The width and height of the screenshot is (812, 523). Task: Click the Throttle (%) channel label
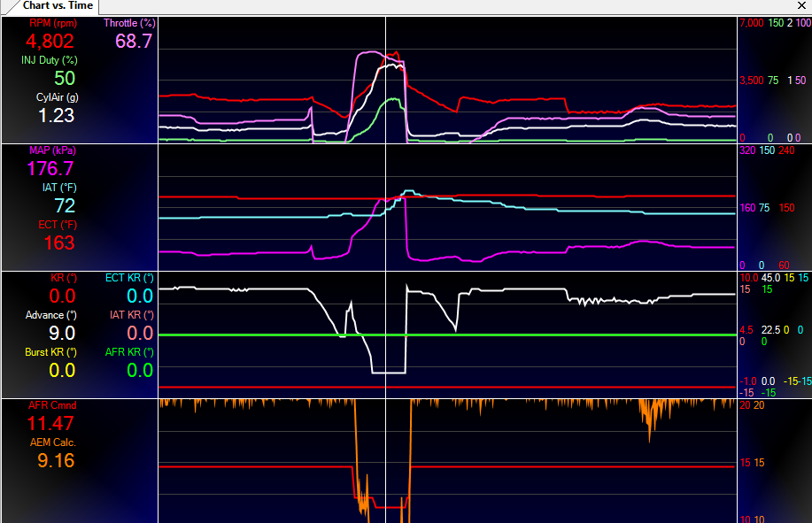coord(129,23)
